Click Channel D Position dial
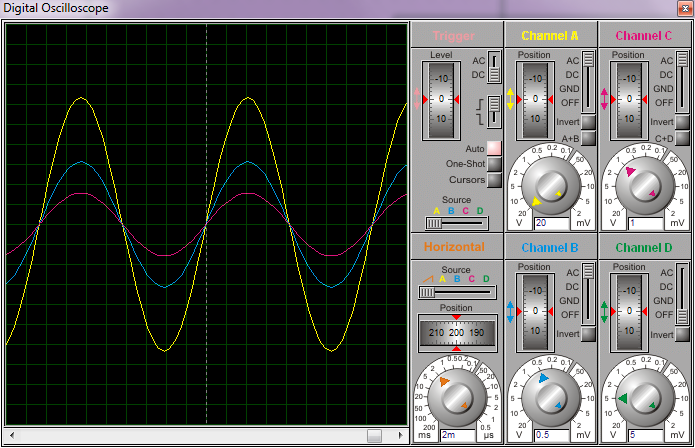The width and height of the screenshot is (695, 448). point(629,312)
